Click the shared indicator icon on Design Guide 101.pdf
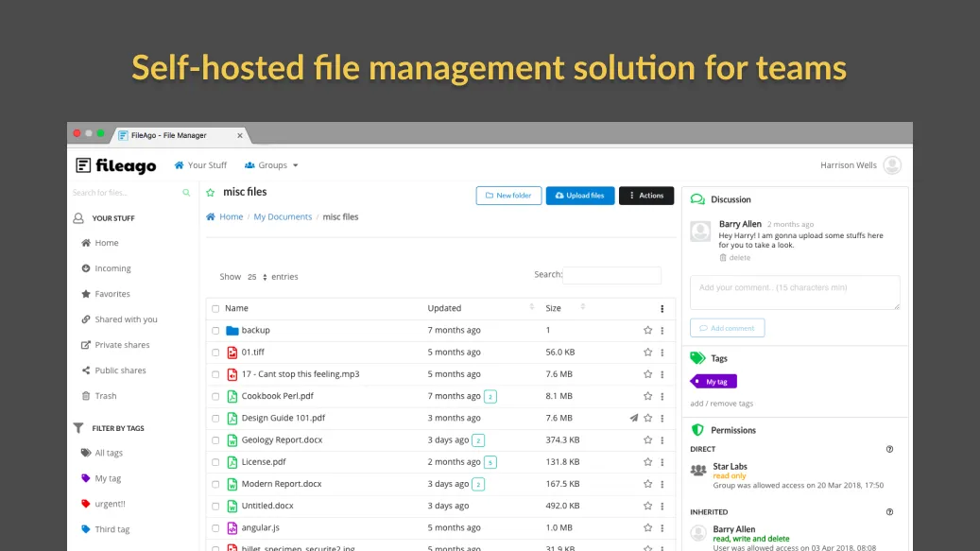This screenshot has width=980, height=551. [632, 417]
